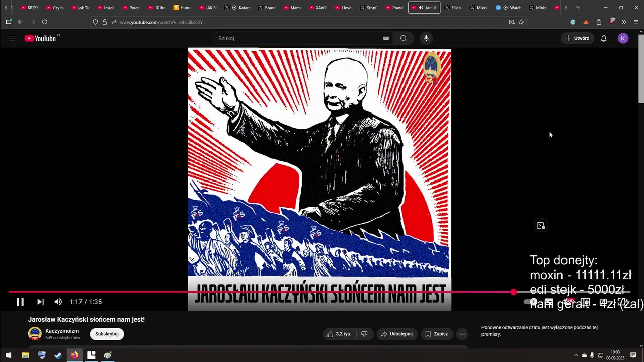644x362 pixels.
Task: Show site tracking protection shield
Action: click(x=95, y=22)
